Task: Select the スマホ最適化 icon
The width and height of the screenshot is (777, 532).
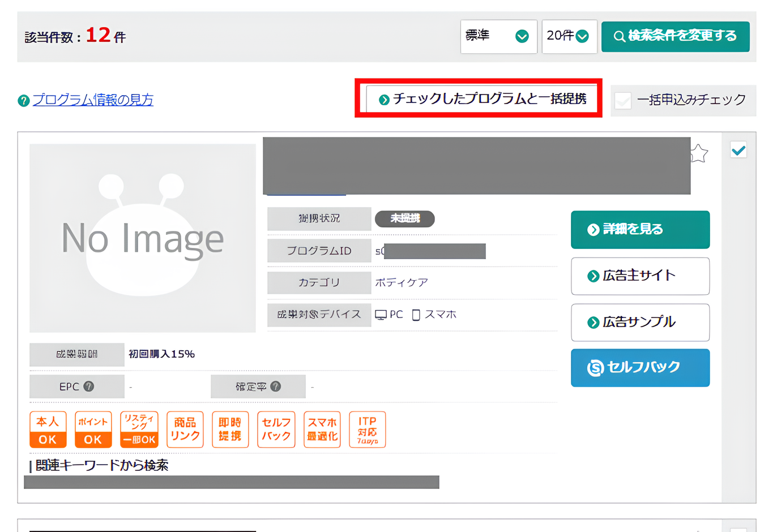Action: (322, 430)
